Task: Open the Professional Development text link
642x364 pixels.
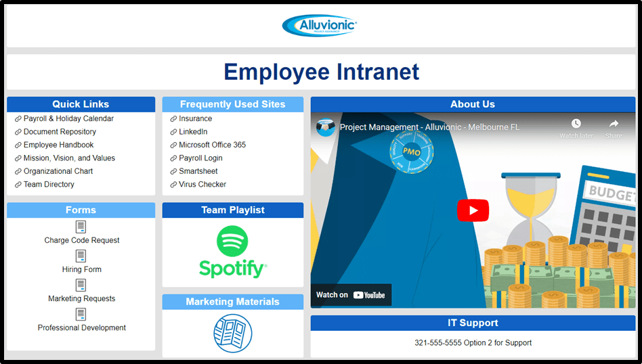Action: (x=81, y=327)
